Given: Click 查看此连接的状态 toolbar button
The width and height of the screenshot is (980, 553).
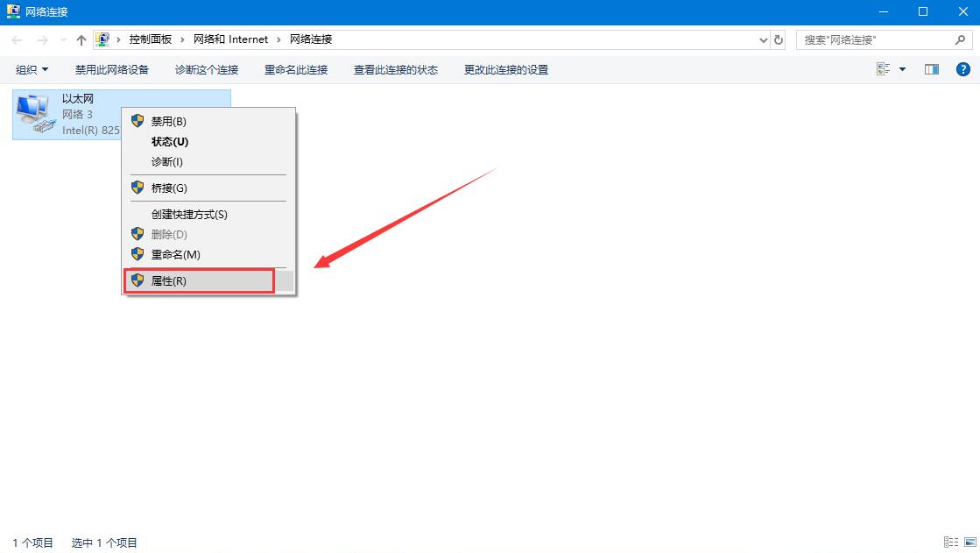Looking at the screenshot, I should click(x=396, y=69).
